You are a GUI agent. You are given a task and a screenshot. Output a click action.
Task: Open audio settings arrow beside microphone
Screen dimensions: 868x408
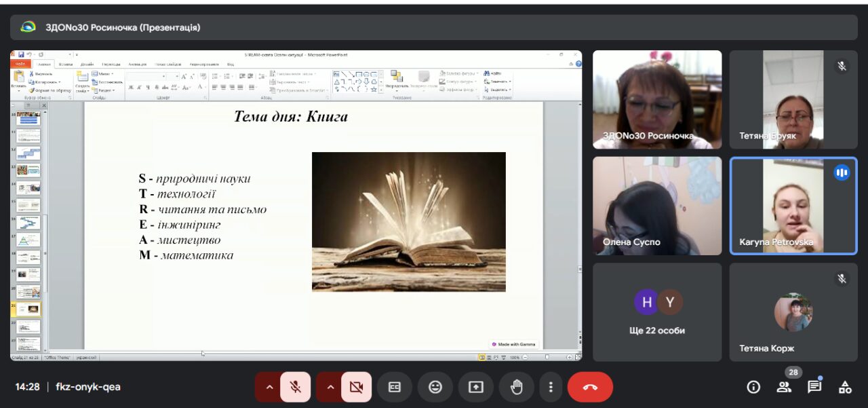269,387
